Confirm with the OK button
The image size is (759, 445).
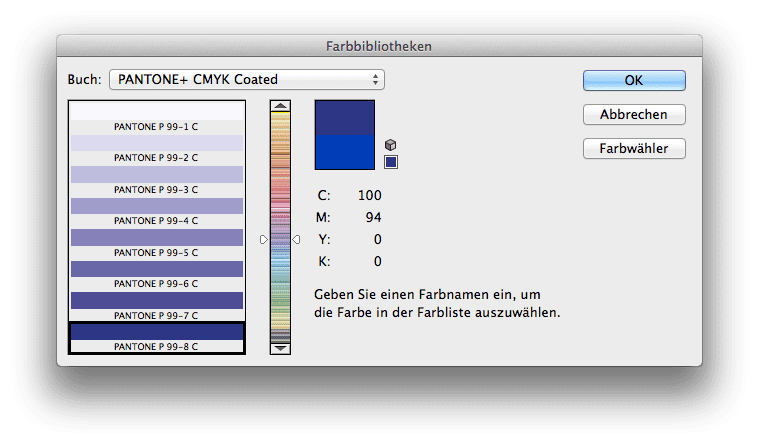pyautogui.click(x=634, y=80)
